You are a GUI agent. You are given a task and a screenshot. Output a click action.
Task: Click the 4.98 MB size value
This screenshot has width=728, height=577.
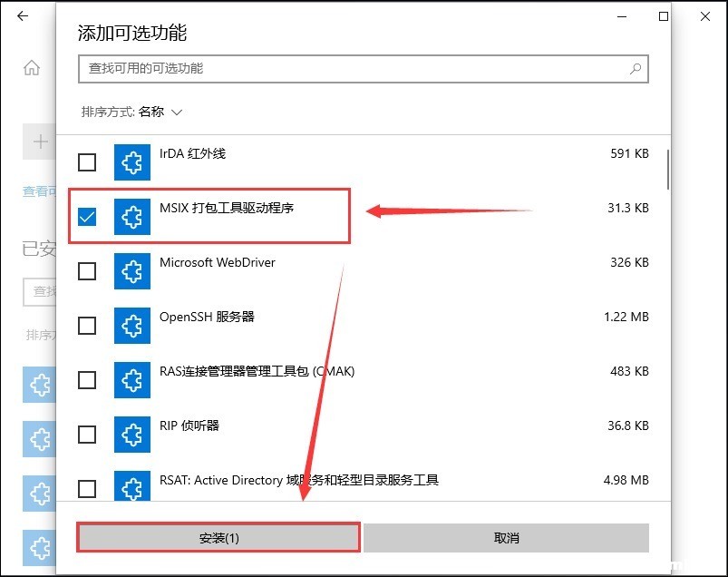[x=626, y=480]
